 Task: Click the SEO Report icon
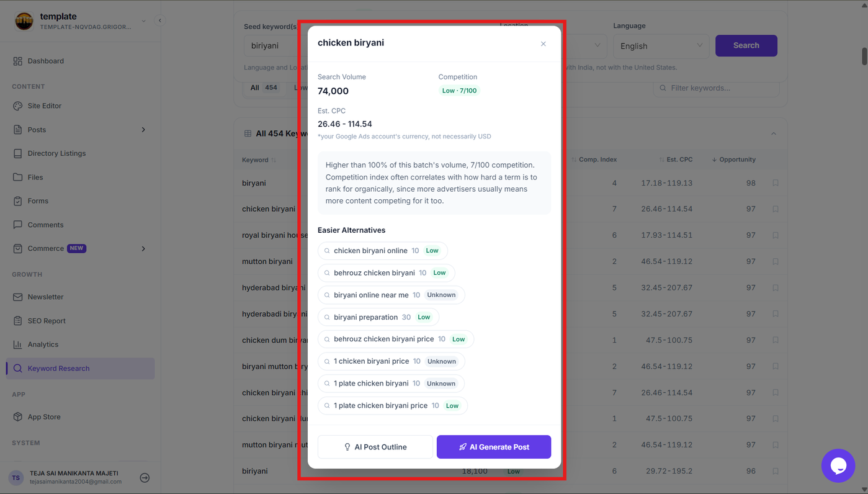point(17,321)
